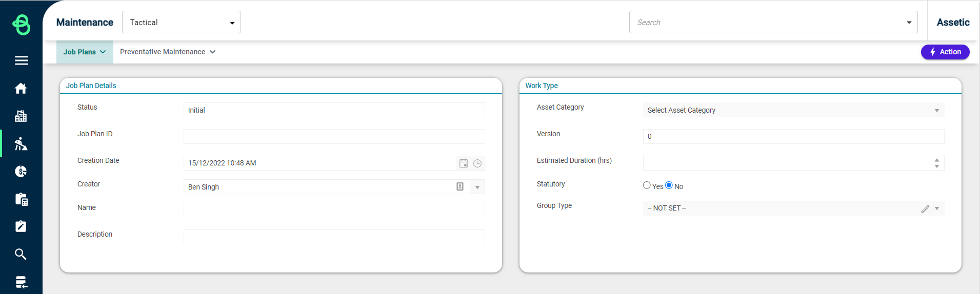Open the sidebar search magnifier icon
This screenshot has width=980, height=294.
pyautogui.click(x=21, y=254)
